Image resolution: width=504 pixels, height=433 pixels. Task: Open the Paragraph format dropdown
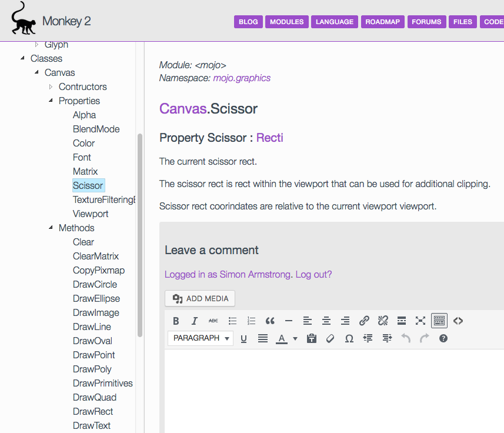pos(201,338)
